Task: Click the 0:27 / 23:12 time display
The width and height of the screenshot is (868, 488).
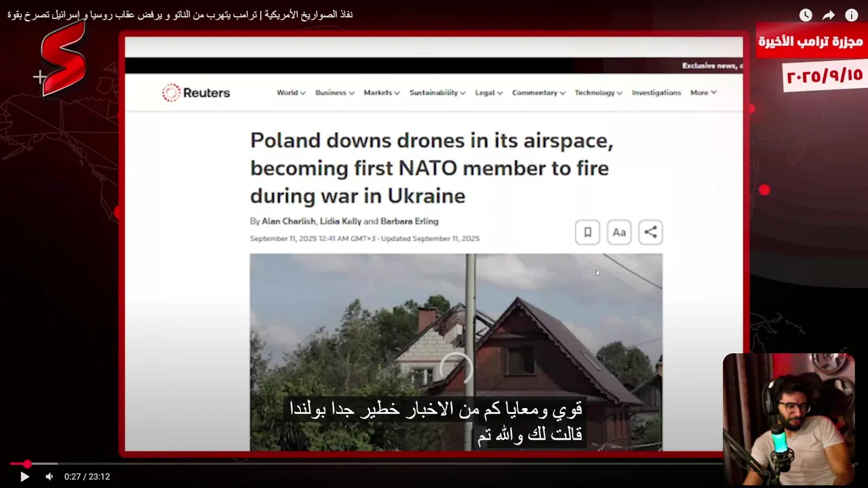Action: coord(87,476)
